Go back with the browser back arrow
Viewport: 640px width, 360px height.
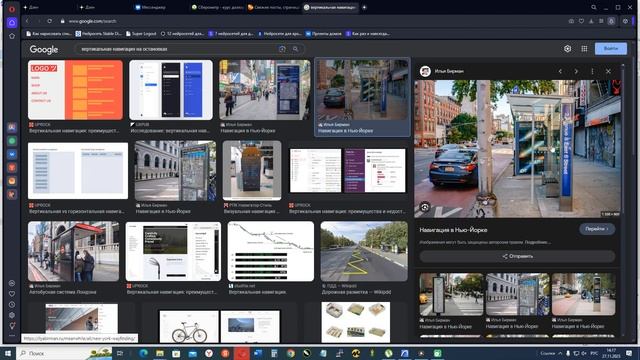click(x=27, y=21)
